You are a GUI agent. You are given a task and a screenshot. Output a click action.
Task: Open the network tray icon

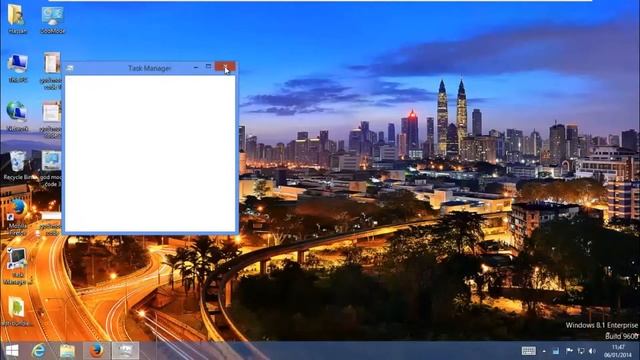(x=581, y=351)
